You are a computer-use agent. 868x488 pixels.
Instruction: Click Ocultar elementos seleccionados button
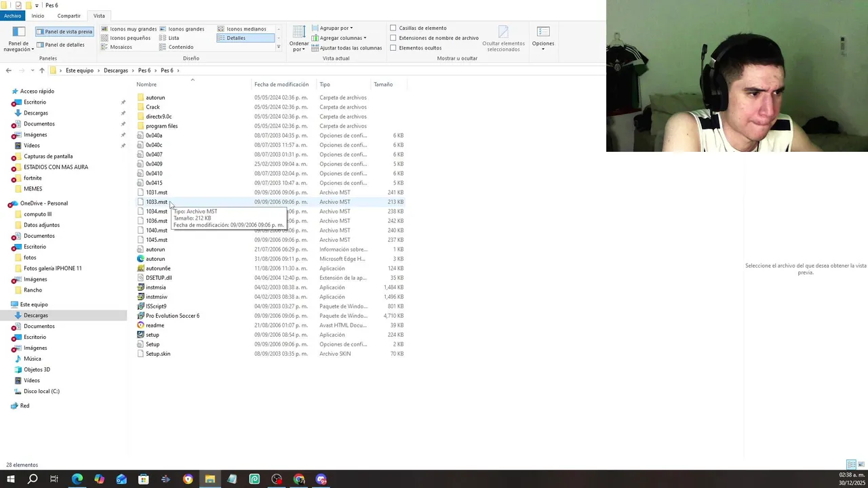click(503, 39)
